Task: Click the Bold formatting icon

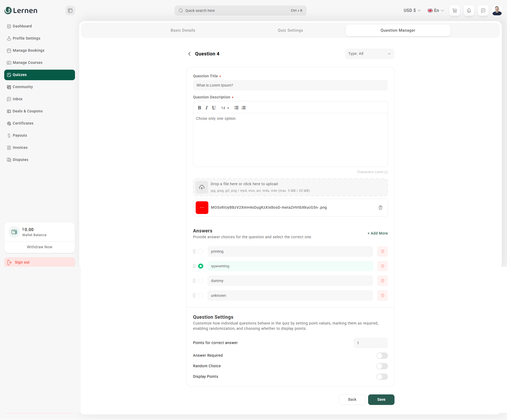Action: coord(199,108)
